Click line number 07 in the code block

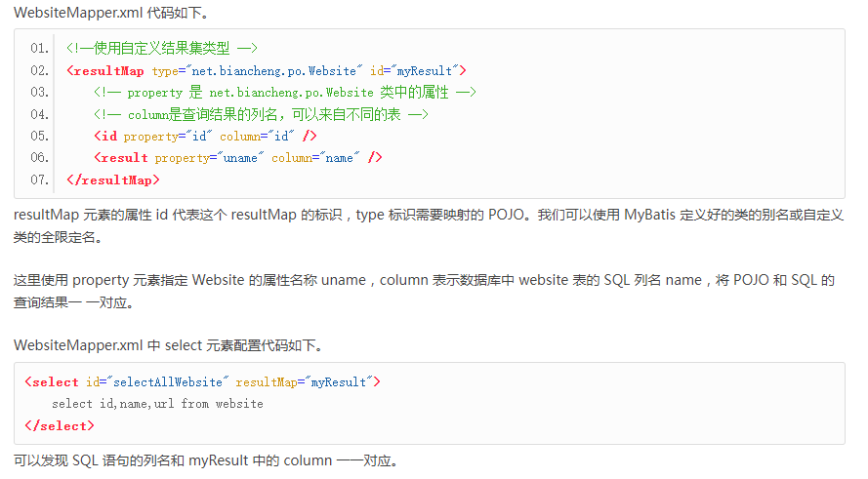39,180
